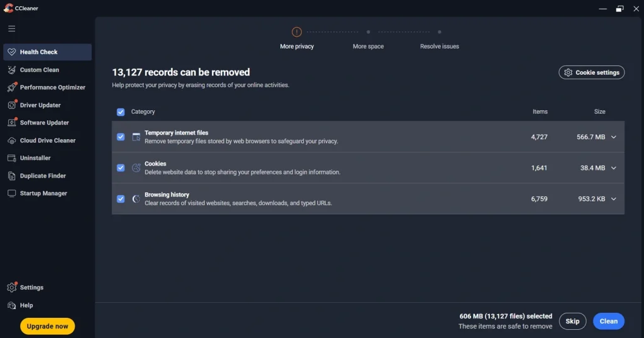Toggle the select-all Category checkbox
This screenshot has width=644, height=338.
(x=121, y=112)
